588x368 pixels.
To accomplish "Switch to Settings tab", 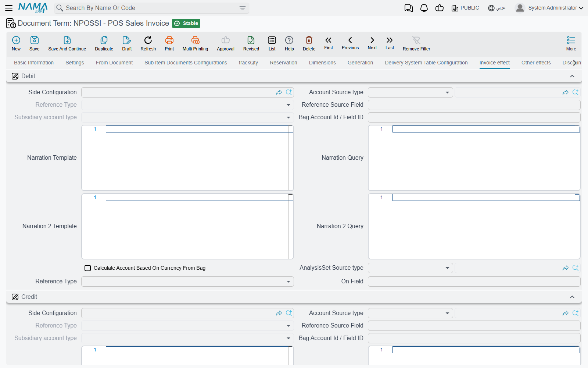I will (x=75, y=63).
